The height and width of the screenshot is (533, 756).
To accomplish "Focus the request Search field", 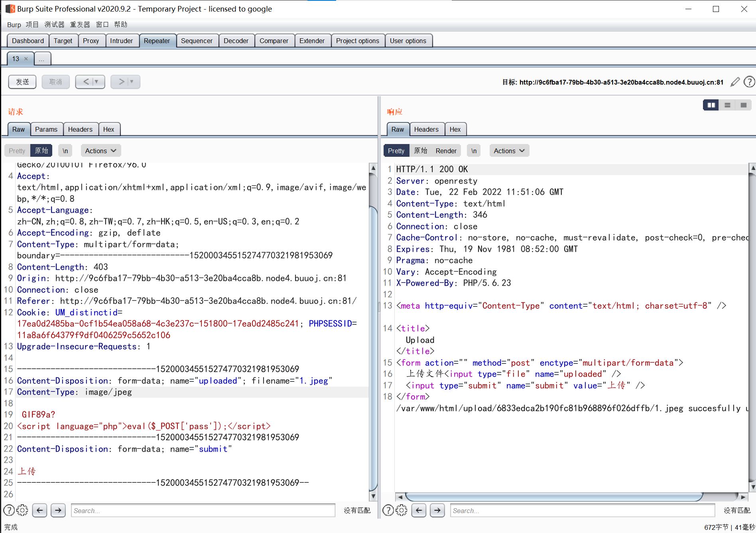I will [203, 510].
